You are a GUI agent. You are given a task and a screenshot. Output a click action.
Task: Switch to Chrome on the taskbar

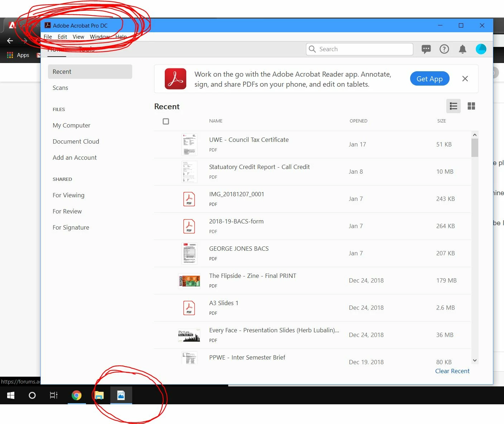pos(76,395)
